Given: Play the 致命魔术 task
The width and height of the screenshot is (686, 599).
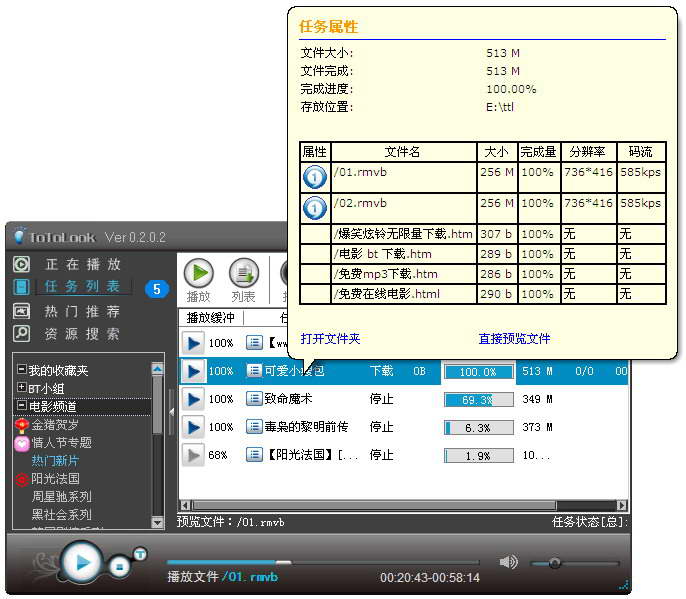Looking at the screenshot, I should tap(193, 399).
